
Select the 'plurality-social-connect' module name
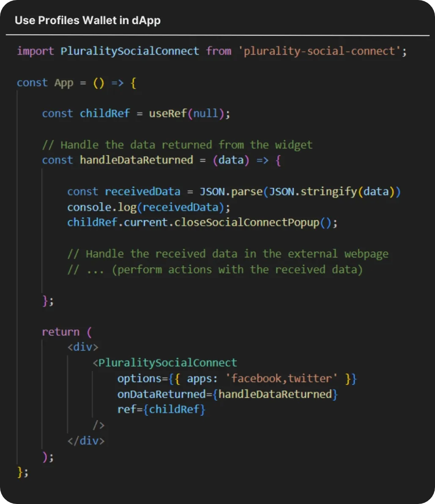(323, 51)
